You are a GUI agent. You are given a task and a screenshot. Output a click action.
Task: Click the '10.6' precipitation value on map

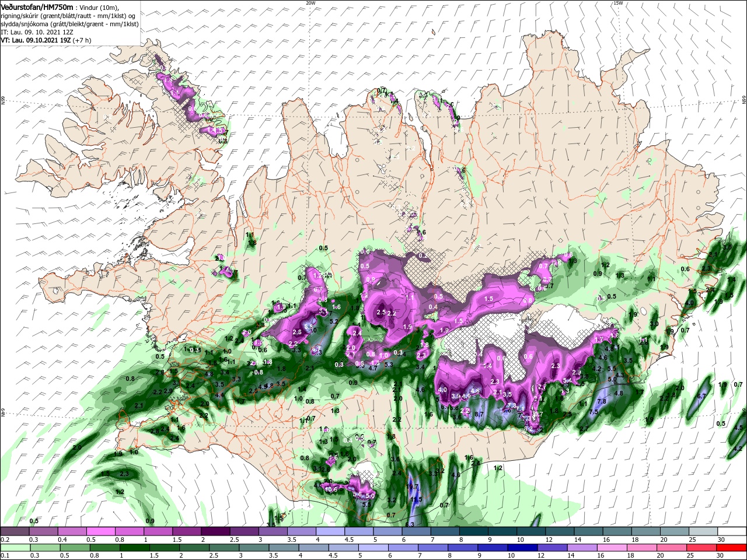[x=331, y=490]
